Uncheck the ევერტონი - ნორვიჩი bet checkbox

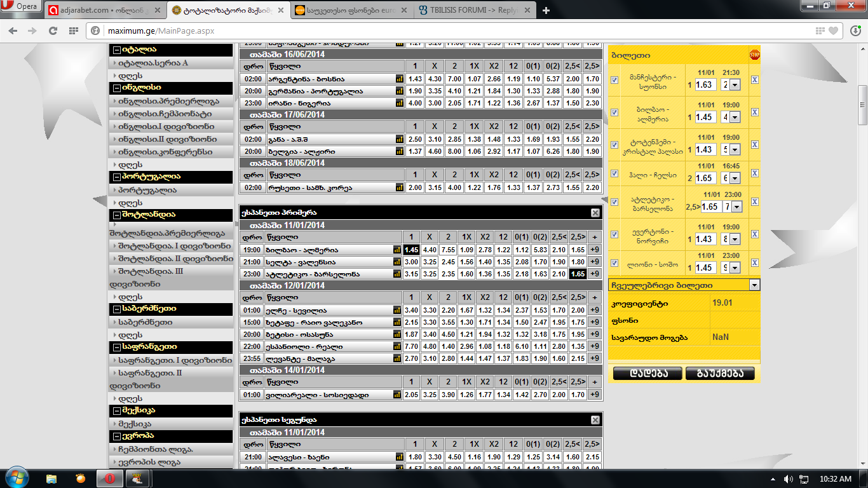tap(614, 234)
